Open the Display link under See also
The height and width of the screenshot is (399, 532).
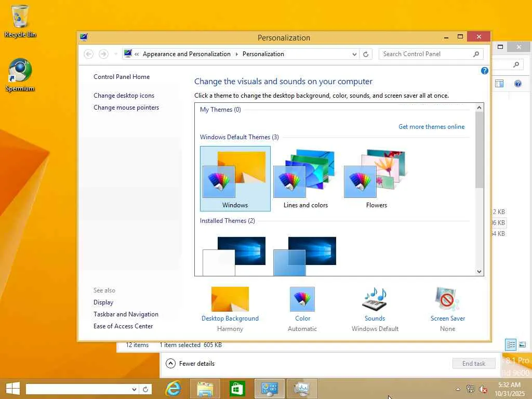[x=103, y=302]
